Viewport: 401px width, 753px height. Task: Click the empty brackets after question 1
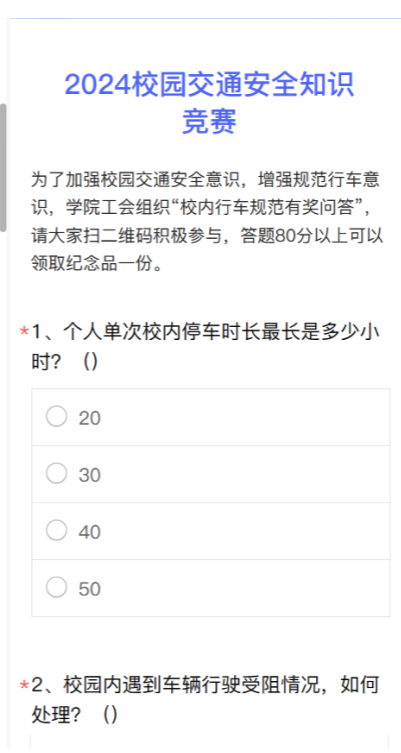[91, 361]
